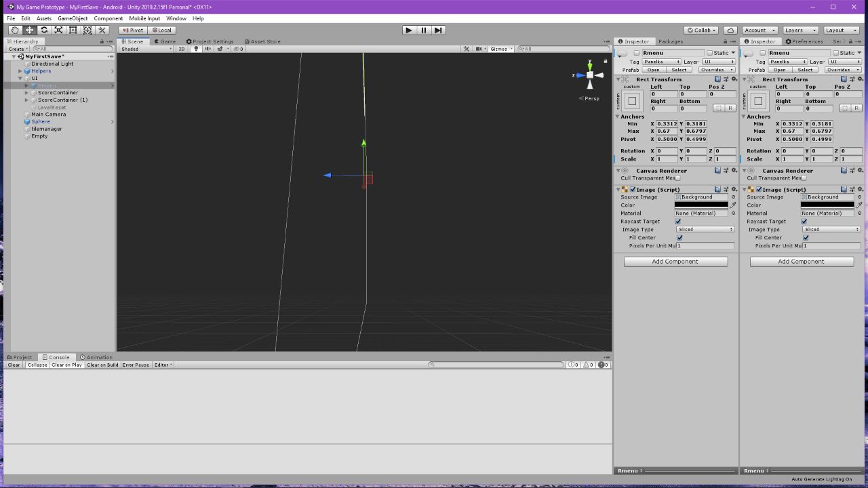Start Play mode
The width and height of the screenshot is (868, 488).
pyautogui.click(x=409, y=30)
